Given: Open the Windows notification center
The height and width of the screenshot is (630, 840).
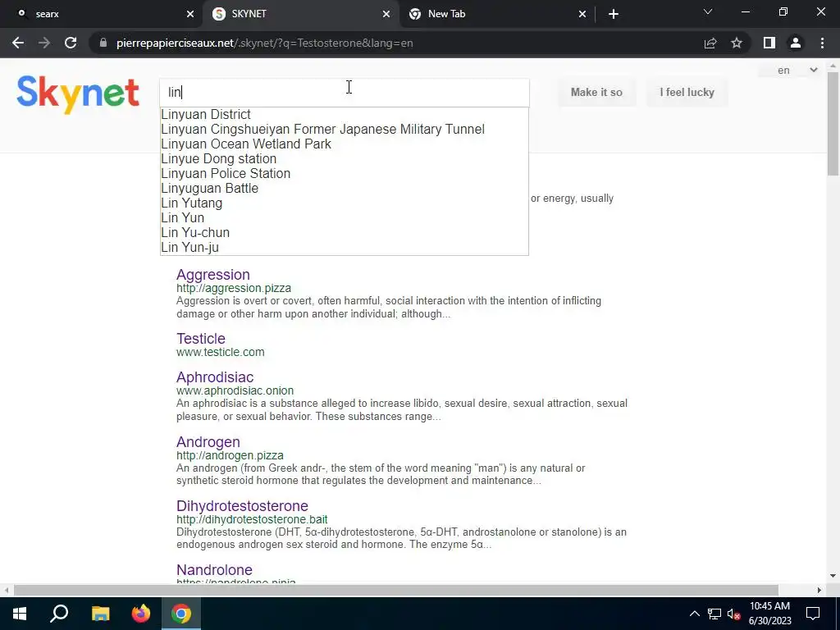Looking at the screenshot, I should (813, 614).
